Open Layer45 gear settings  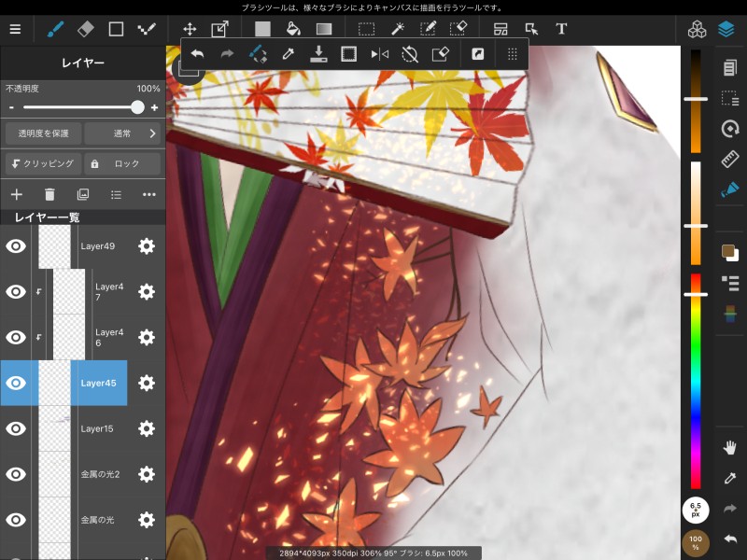[147, 383]
